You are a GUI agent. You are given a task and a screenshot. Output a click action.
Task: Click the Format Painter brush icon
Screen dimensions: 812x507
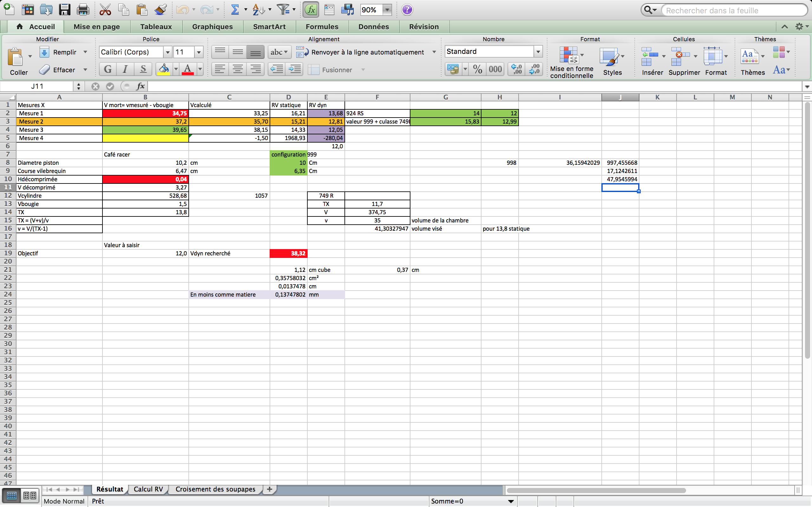pos(161,10)
